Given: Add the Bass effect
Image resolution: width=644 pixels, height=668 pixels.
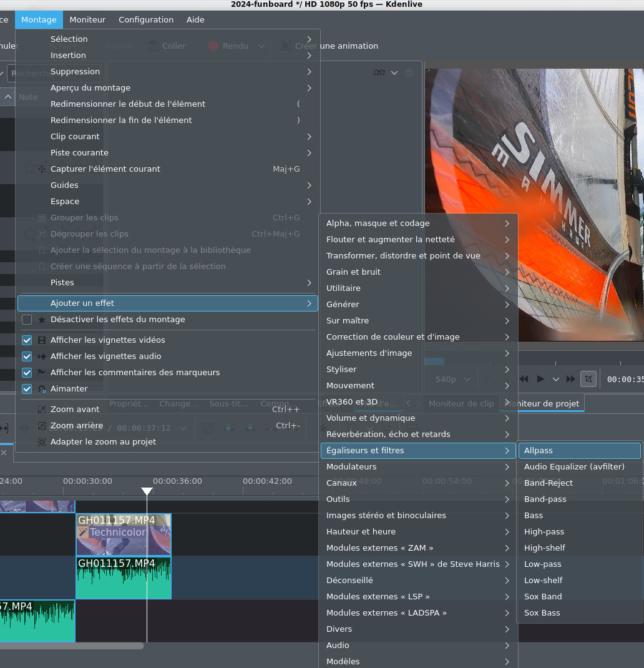Looking at the screenshot, I should pos(580,515).
